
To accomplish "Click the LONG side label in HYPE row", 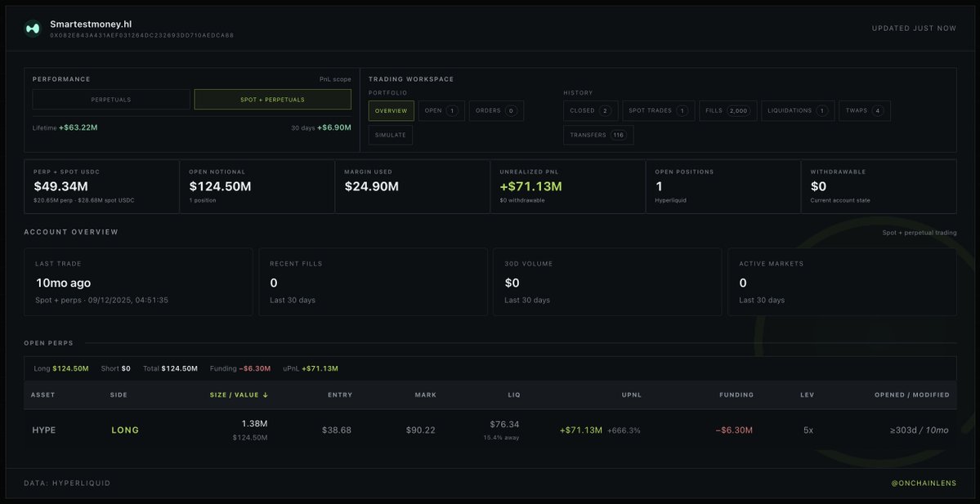I will point(125,430).
